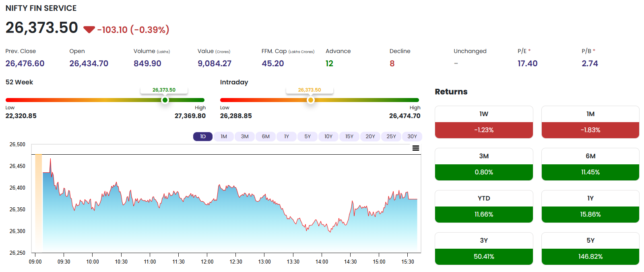The image size is (644, 272).
Task: Click Advance count 12
Action: point(329,63)
